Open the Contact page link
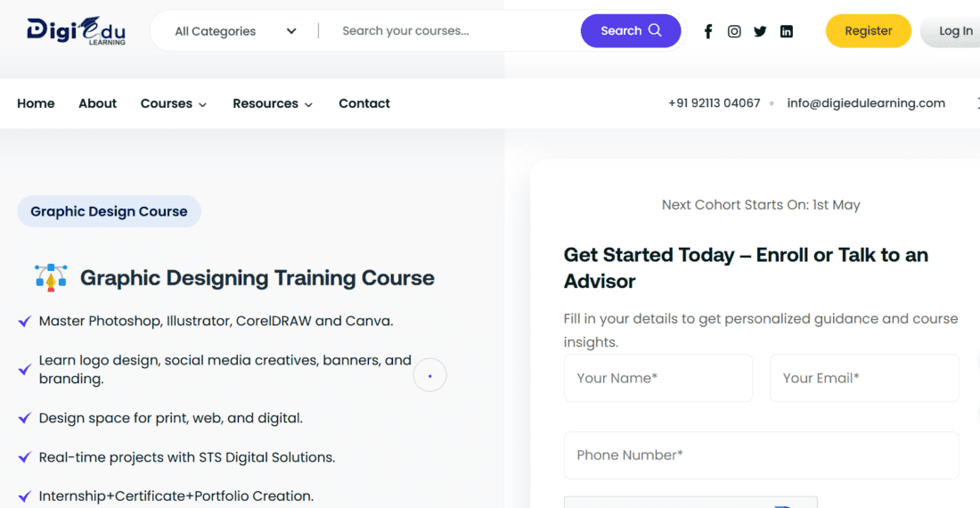The image size is (980, 508). (364, 103)
